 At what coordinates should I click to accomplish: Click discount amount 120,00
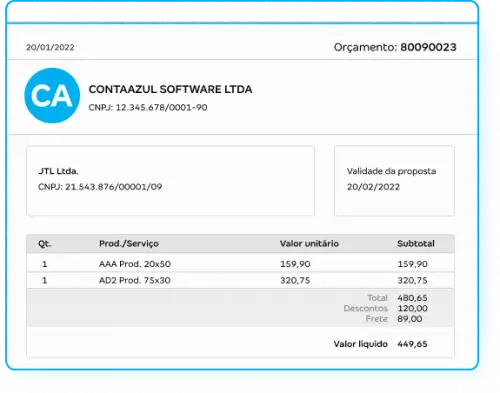(x=412, y=308)
